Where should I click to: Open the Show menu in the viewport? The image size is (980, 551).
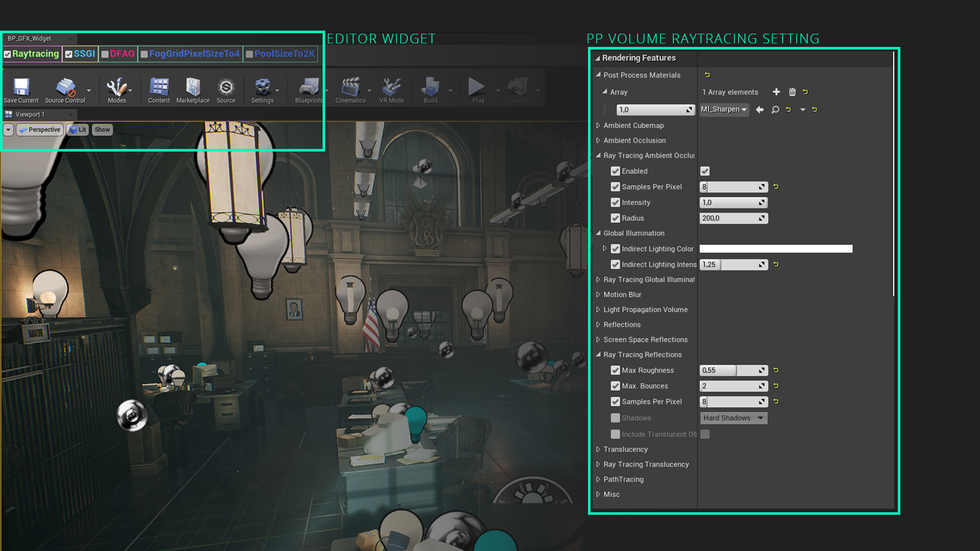102,130
